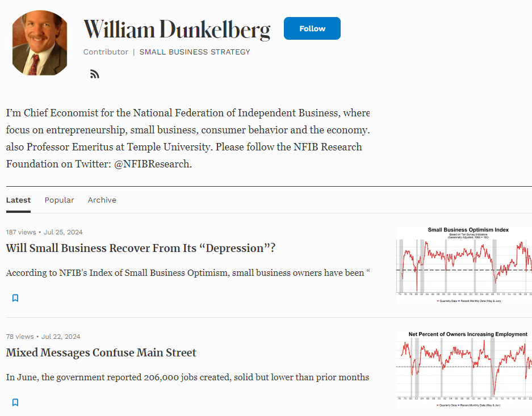Select the Latest tab
Image resolution: width=532 pixels, height=416 pixels.
click(x=18, y=200)
